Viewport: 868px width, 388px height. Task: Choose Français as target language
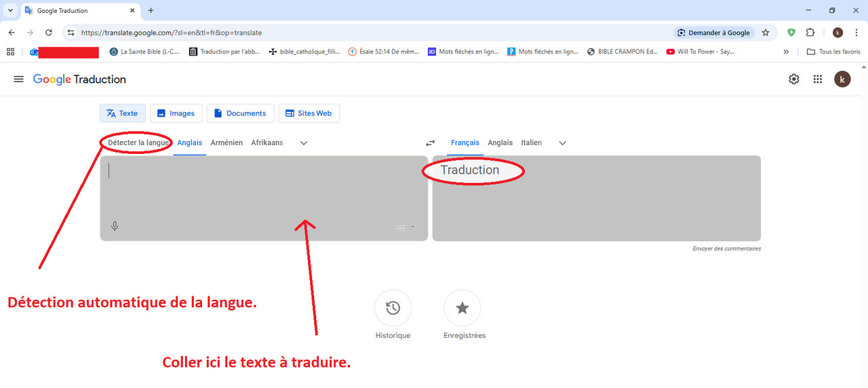click(x=465, y=142)
